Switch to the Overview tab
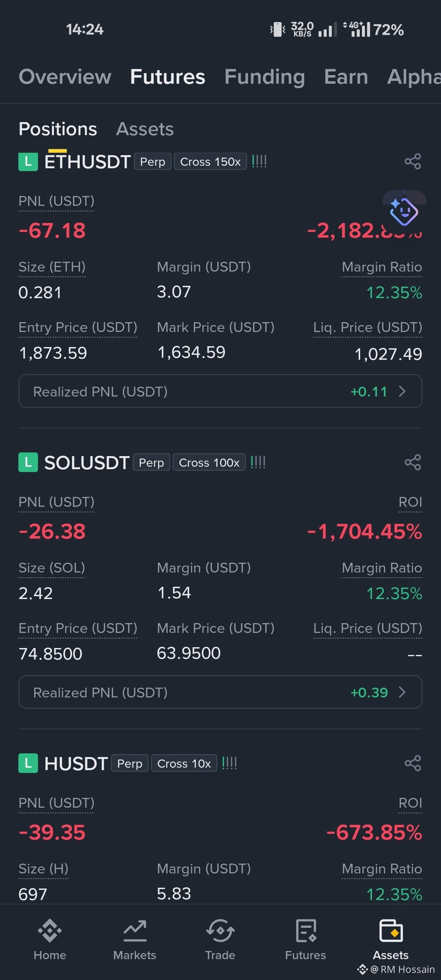 65,77
